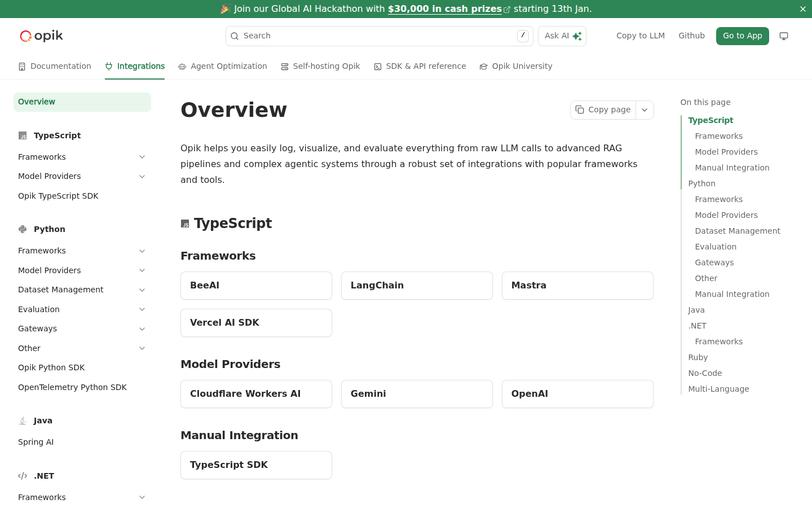Open the LangChain integration card
The height and width of the screenshot is (508, 812).
pyautogui.click(x=417, y=286)
